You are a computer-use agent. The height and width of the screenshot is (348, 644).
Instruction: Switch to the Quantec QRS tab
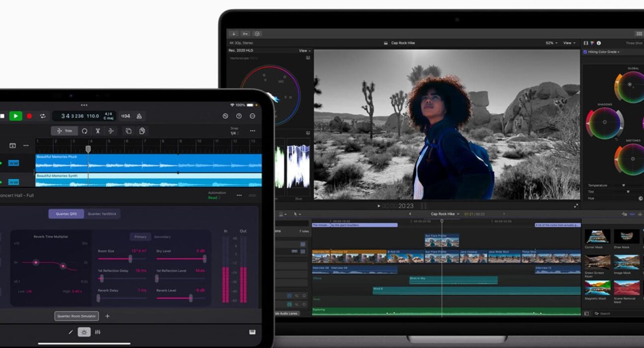[x=66, y=214]
